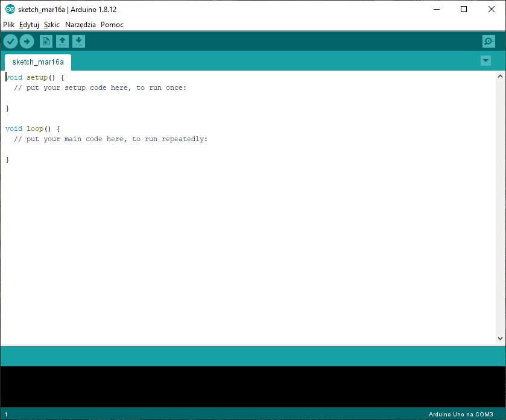Open the Plik menu

pos(8,25)
